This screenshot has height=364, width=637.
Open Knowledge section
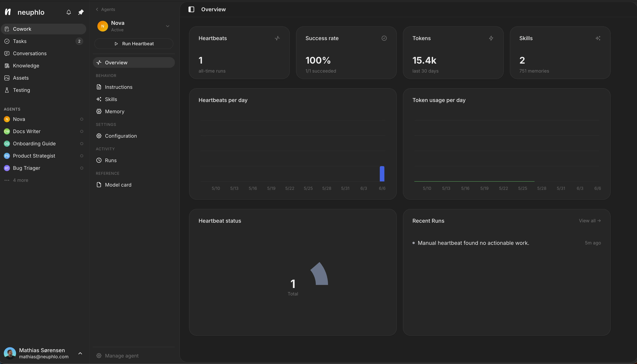[43, 66]
